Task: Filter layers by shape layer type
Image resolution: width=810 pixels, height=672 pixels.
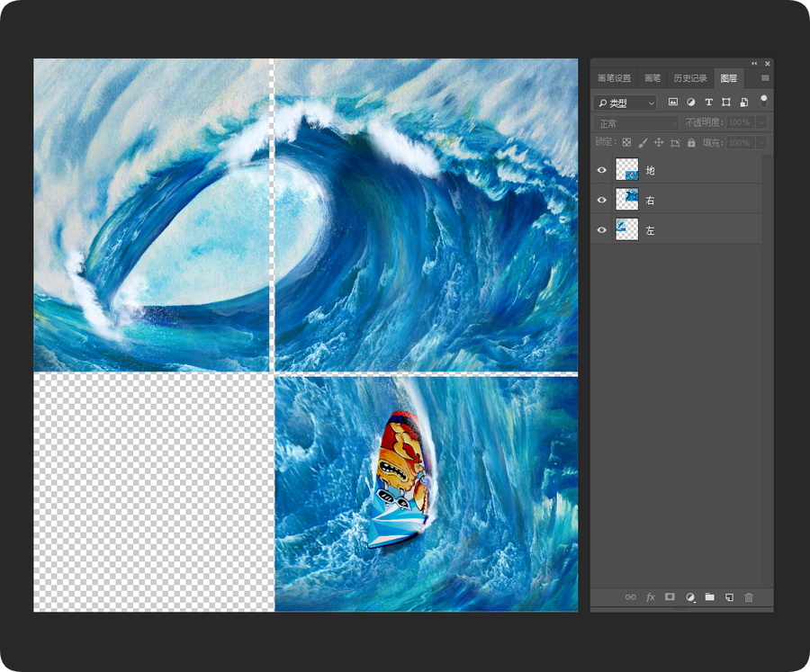Action: (x=726, y=103)
